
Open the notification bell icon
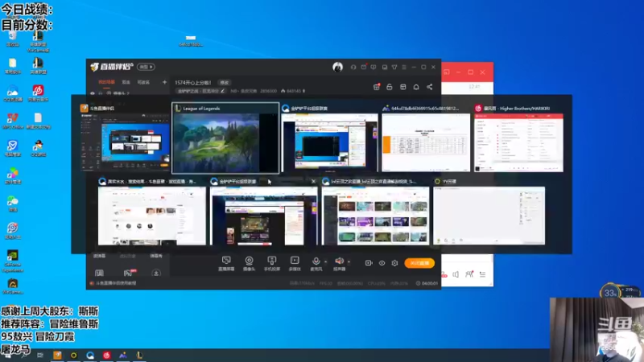416,87
